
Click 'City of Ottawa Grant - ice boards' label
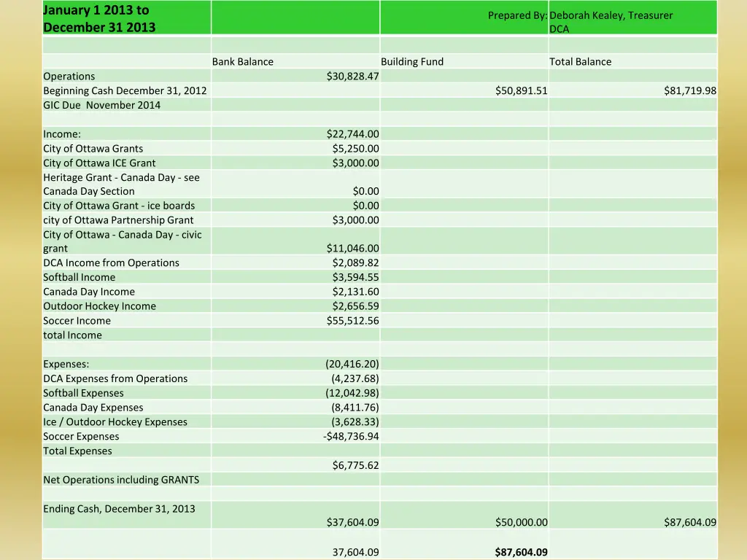(119, 206)
